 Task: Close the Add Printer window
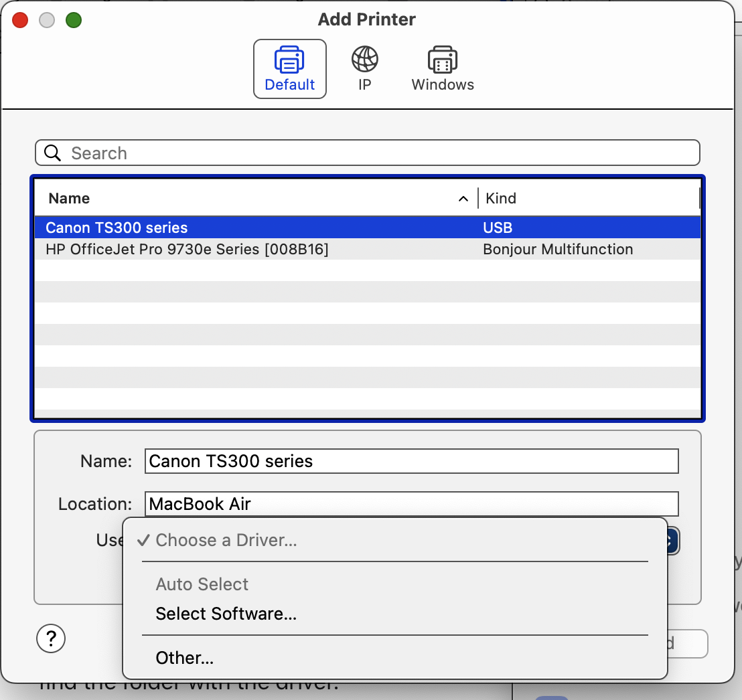click(x=20, y=20)
